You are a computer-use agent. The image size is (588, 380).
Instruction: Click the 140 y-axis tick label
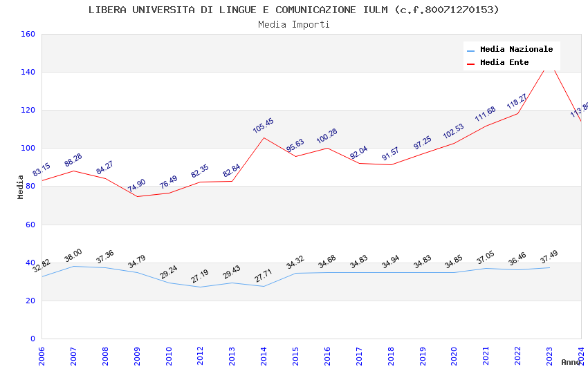pyautogui.click(x=28, y=72)
